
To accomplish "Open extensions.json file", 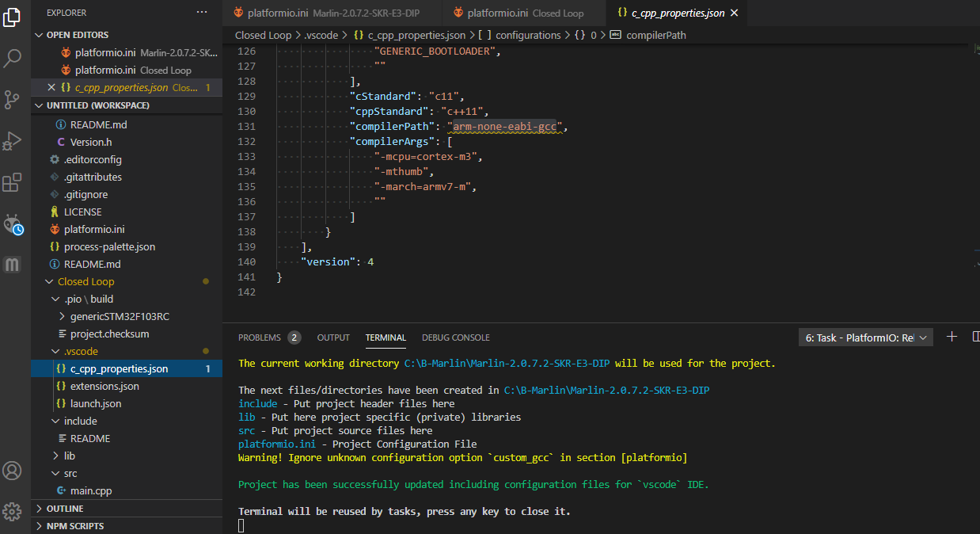I will [127, 386].
